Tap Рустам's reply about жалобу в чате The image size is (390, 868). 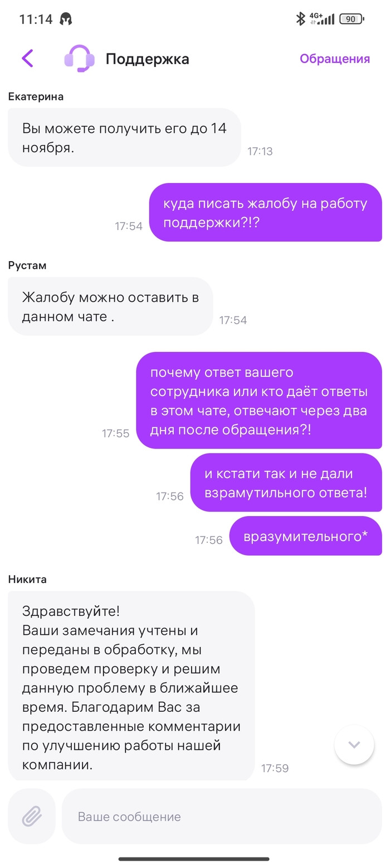tap(110, 306)
